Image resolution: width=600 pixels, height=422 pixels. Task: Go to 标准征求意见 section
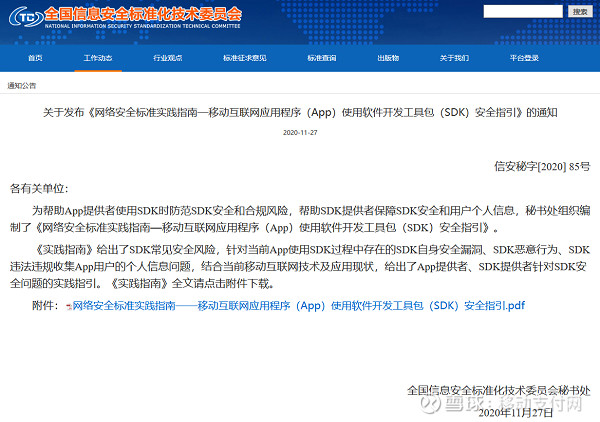(x=245, y=58)
